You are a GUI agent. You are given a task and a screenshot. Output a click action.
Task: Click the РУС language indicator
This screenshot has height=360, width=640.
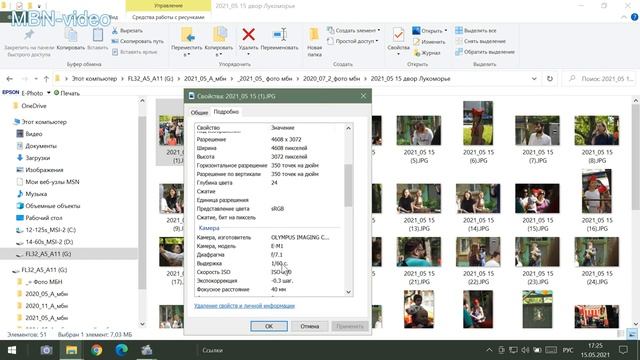point(568,350)
